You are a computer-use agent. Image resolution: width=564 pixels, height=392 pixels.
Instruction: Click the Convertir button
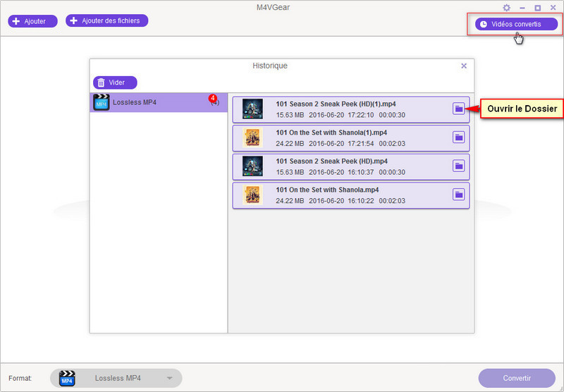(517, 378)
